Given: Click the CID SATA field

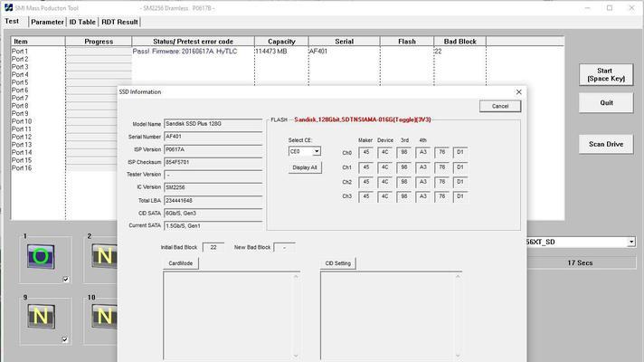Looking at the screenshot, I should (x=213, y=214).
